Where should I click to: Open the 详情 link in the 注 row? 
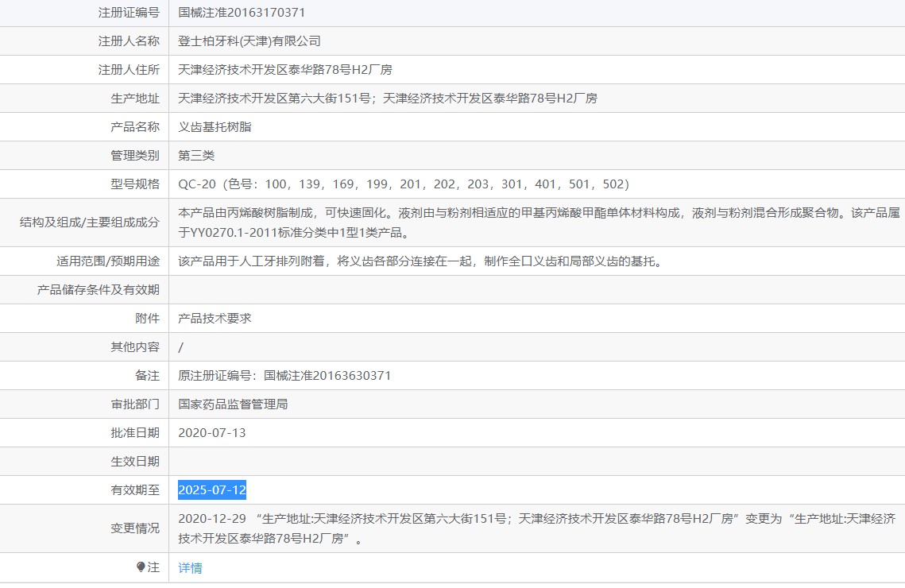pos(190,568)
